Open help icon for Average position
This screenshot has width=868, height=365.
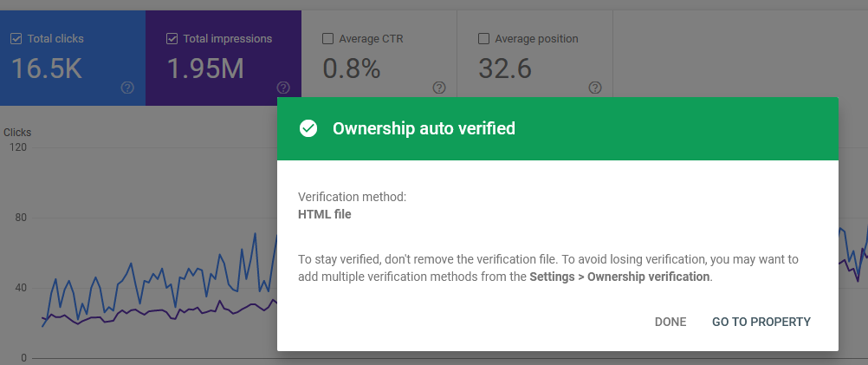click(595, 88)
